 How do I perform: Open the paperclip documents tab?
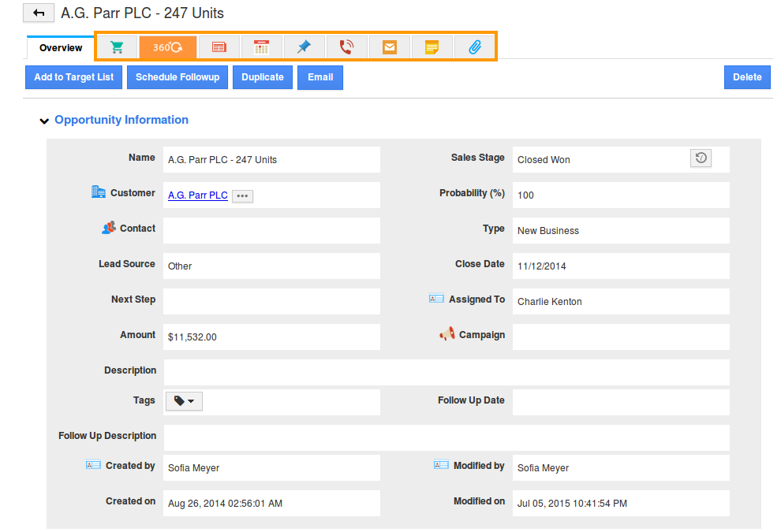click(x=475, y=47)
